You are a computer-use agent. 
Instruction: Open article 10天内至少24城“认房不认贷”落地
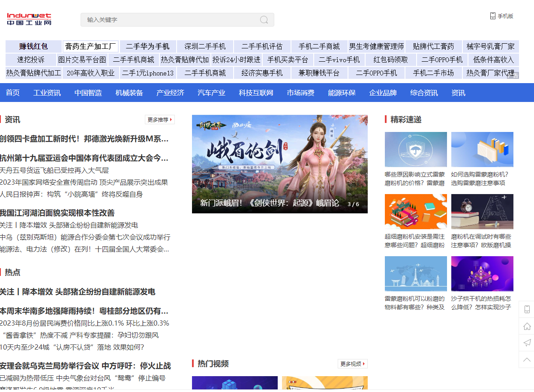click(72, 347)
